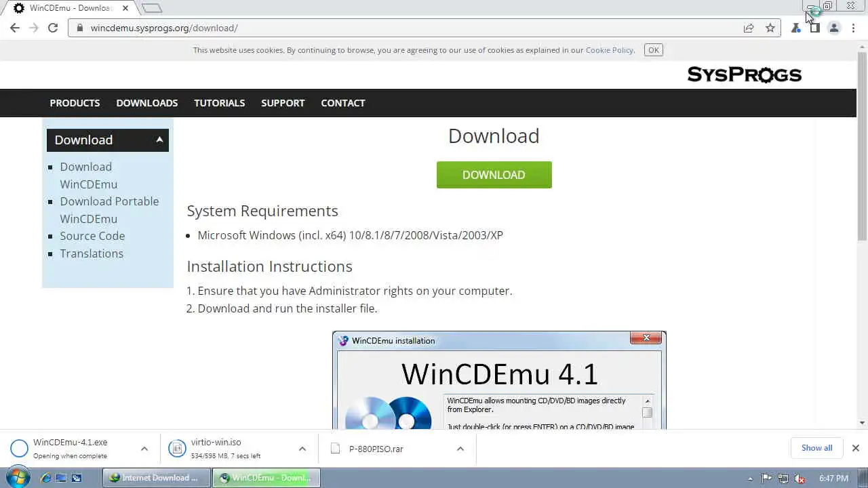Screen dimensions: 868x488
Task: Click the WinCDEmu installation screenshot image
Action: [499, 380]
